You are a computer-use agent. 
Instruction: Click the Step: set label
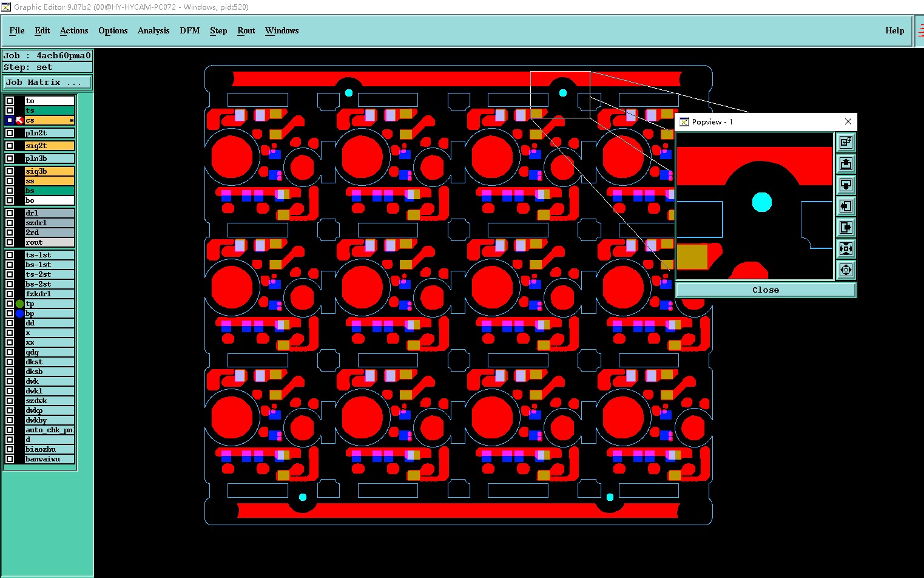click(x=47, y=67)
